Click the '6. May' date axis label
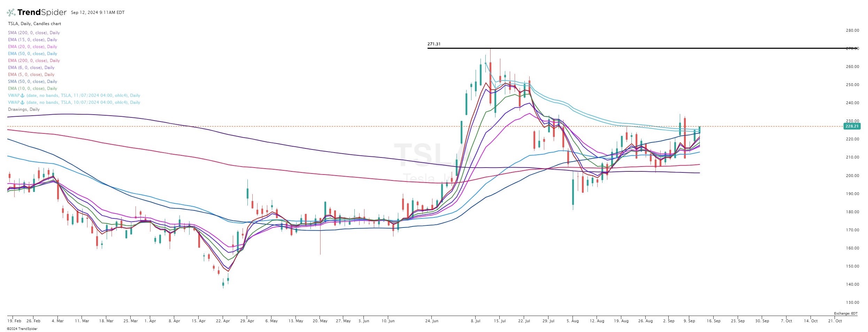 [x=271, y=321]
